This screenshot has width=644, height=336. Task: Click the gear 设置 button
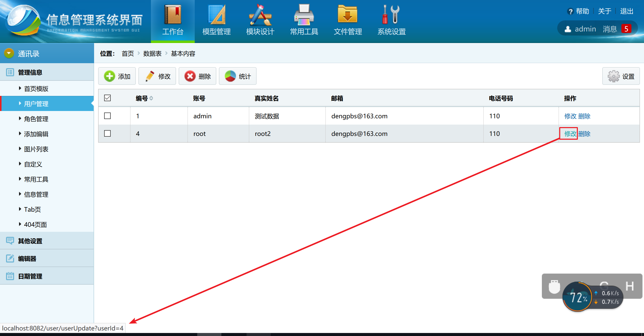pyautogui.click(x=621, y=76)
